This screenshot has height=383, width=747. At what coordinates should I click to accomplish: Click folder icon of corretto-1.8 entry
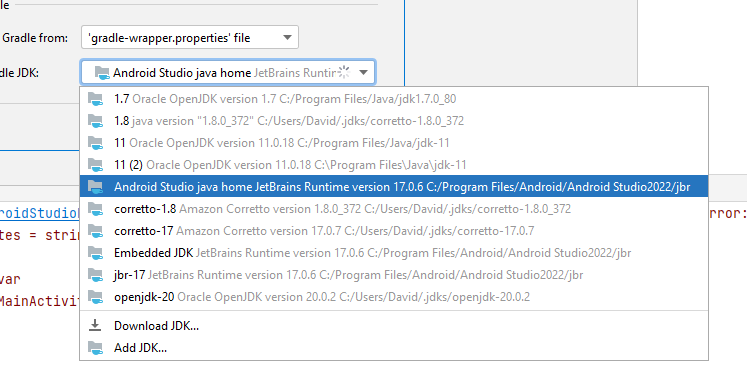pos(96,209)
